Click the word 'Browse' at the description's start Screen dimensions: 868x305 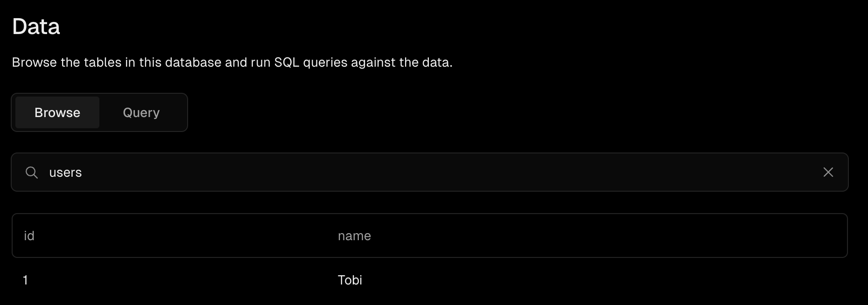pyautogui.click(x=34, y=62)
